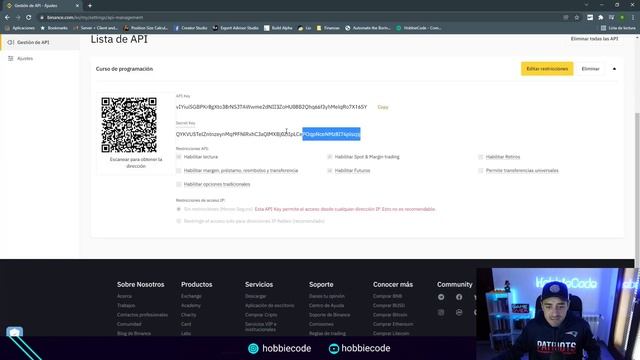The width and height of the screenshot is (640, 360).
Task: Click the browser forward arrow
Action: point(18,18)
